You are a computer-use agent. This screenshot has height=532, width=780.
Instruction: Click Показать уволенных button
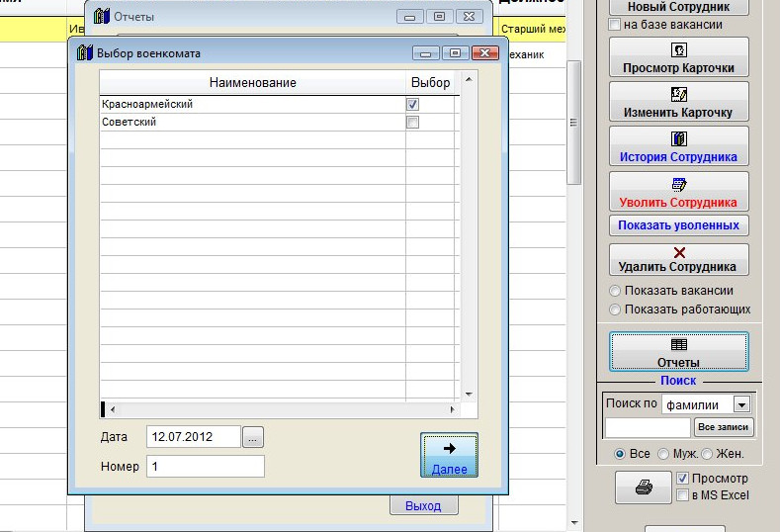point(679,225)
